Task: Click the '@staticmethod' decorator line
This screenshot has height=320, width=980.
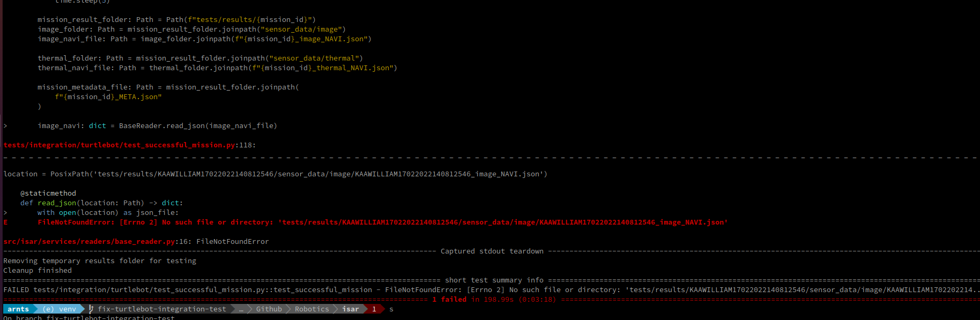Action: point(48,194)
